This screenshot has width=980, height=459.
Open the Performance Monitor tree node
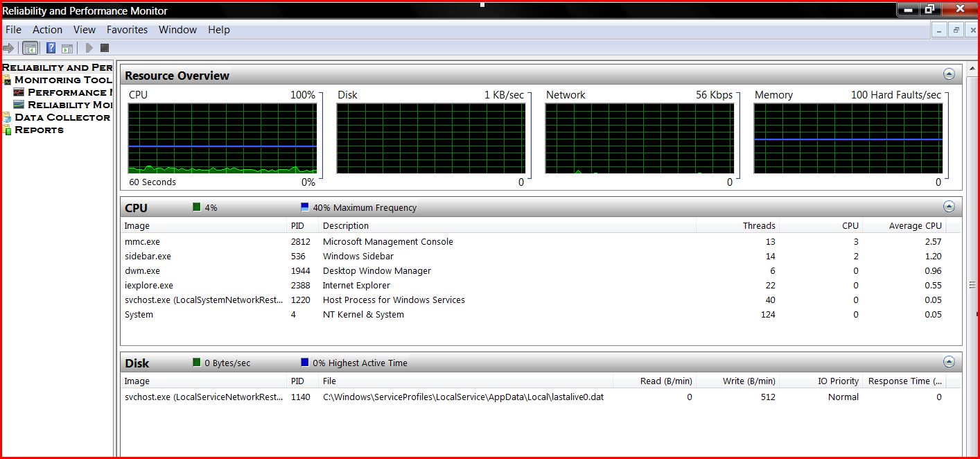click(69, 92)
